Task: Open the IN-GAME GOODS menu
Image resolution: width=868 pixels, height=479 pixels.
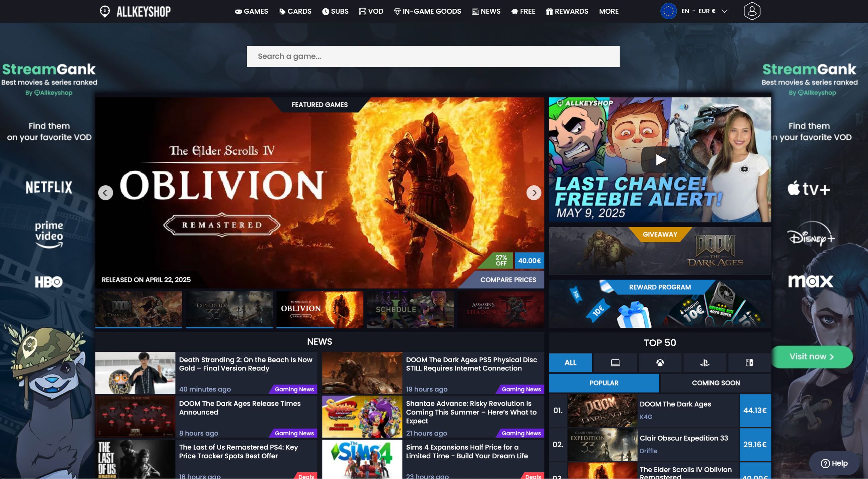Action: [x=427, y=11]
